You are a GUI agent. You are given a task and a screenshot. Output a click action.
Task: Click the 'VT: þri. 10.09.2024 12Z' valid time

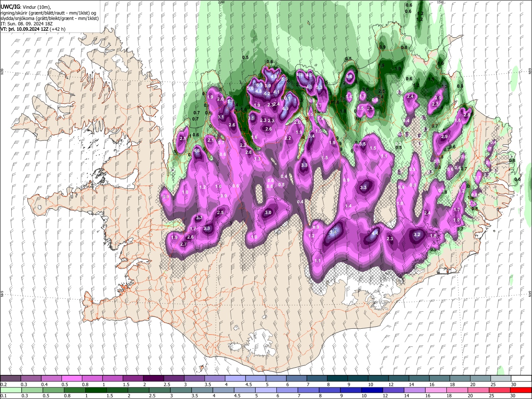[x=25, y=29]
